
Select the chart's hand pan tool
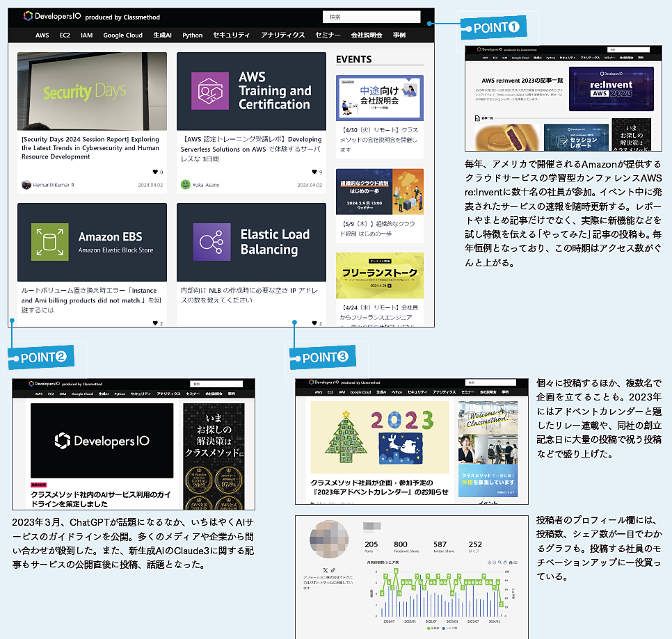click(x=505, y=563)
